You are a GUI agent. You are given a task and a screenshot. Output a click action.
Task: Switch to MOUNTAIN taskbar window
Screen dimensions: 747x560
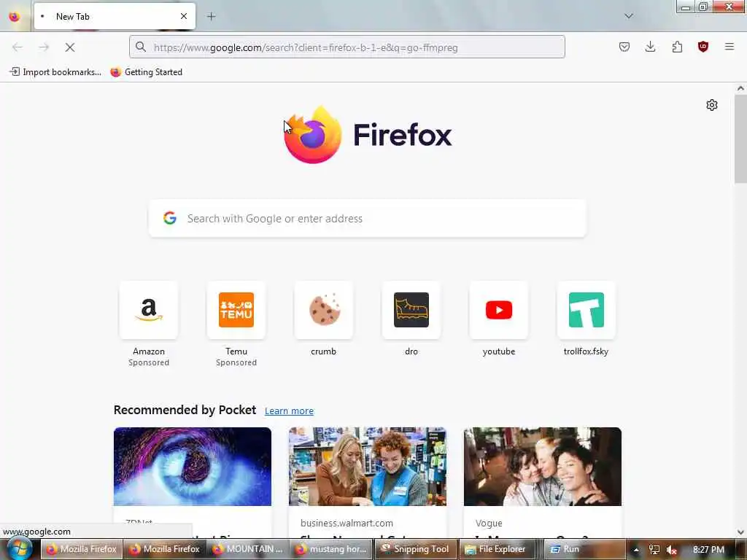(x=248, y=549)
